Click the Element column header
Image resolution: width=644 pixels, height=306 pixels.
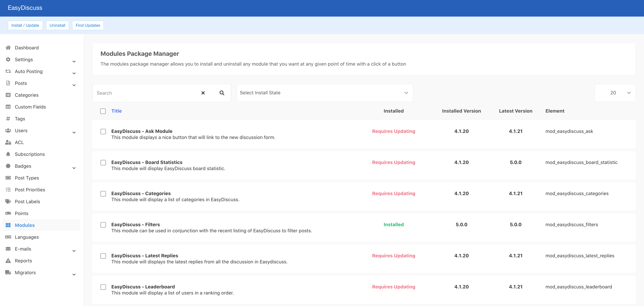[x=555, y=111]
